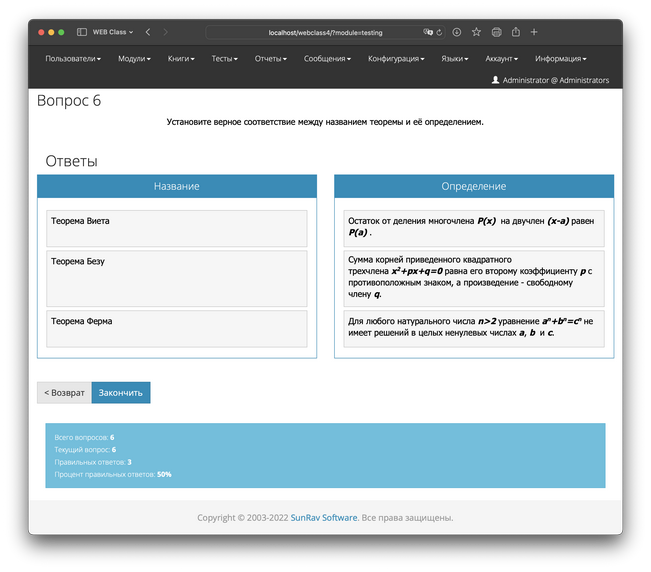Image resolution: width=651 pixels, height=572 pixels.
Task: Expand the Модули menu
Action: (134, 59)
